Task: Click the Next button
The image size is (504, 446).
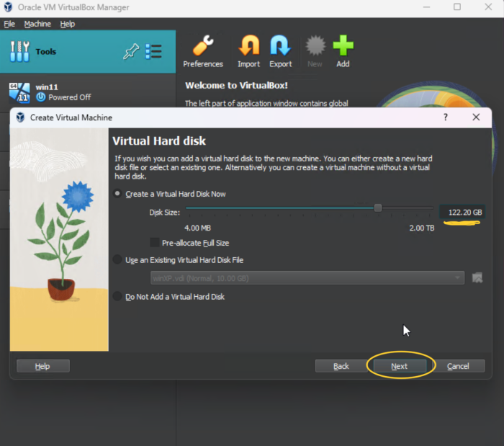Action: (x=400, y=366)
